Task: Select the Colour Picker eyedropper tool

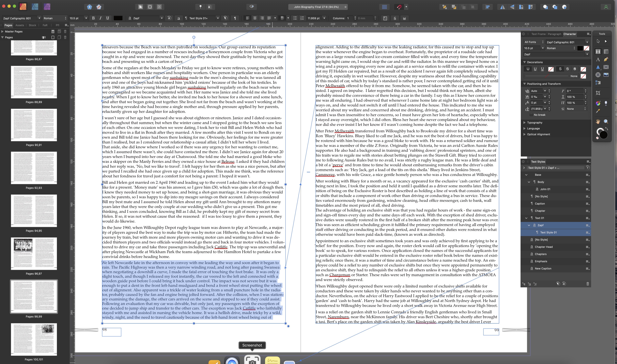Action: coord(598,111)
